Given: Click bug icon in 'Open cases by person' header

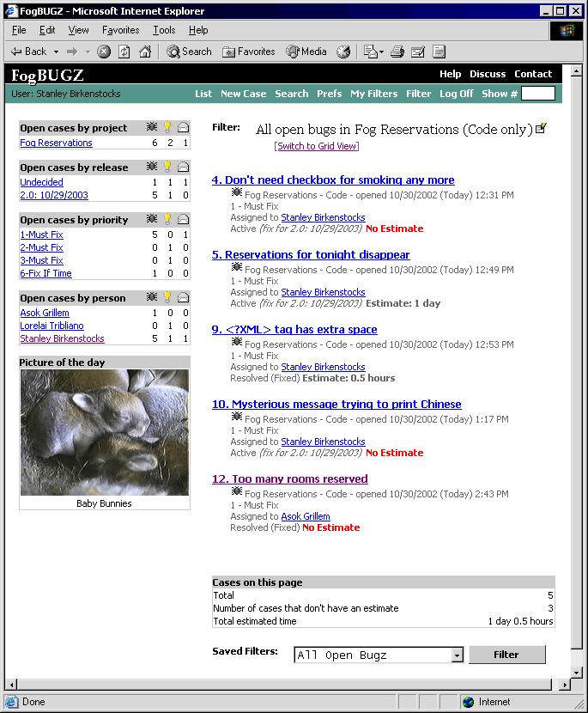Looking at the screenshot, I should click(152, 297).
